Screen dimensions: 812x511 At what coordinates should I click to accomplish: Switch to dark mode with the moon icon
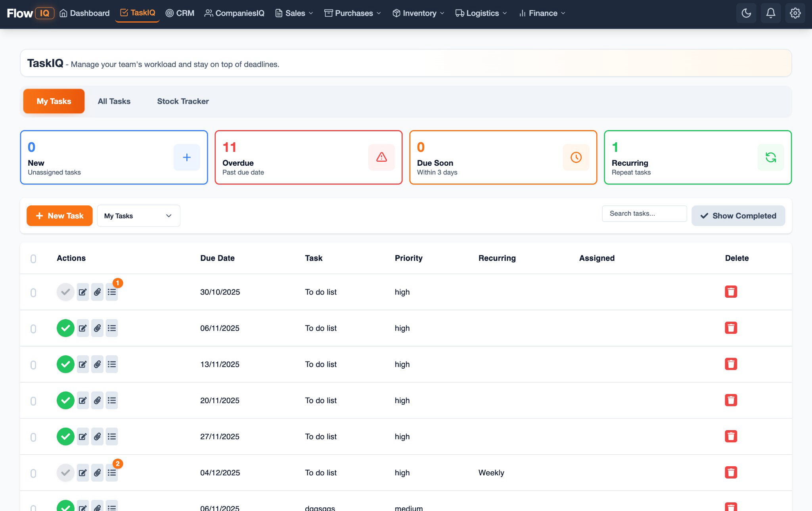click(x=746, y=13)
